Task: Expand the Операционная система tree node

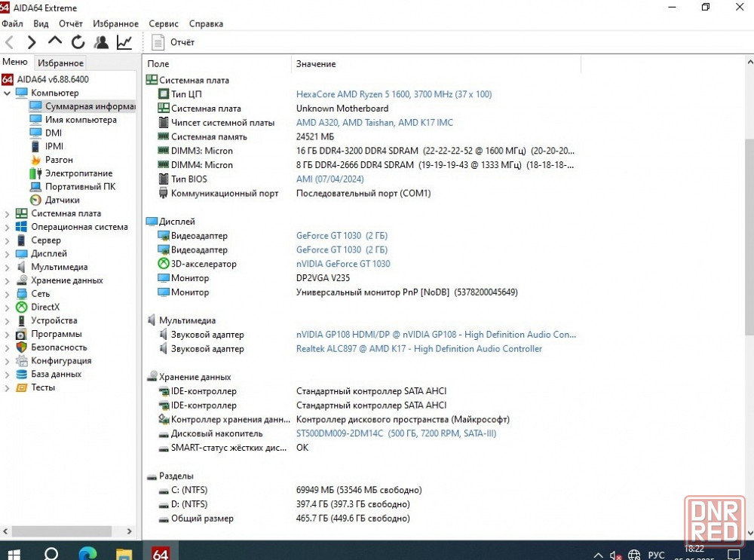Action: pos(7,227)
